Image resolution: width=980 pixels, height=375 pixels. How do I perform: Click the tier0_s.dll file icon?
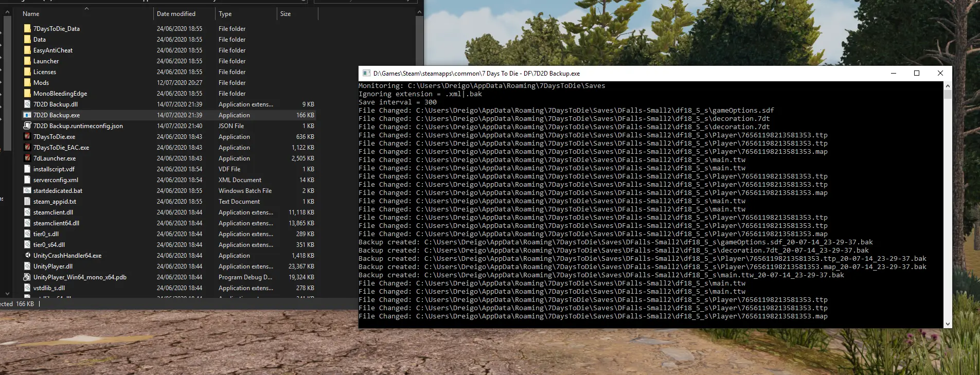coord(27,234)
